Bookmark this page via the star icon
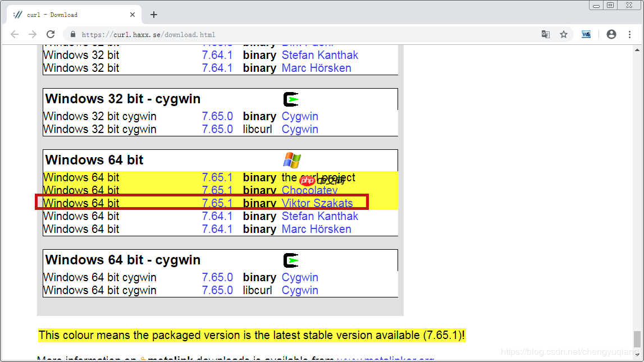 point(564,34)
